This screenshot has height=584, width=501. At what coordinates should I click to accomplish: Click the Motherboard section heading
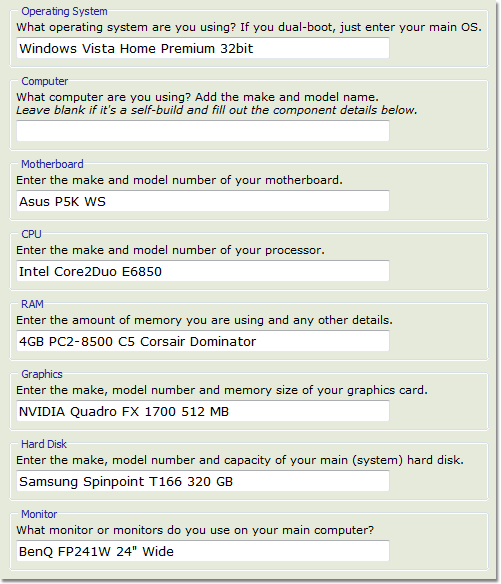[52, 164]
